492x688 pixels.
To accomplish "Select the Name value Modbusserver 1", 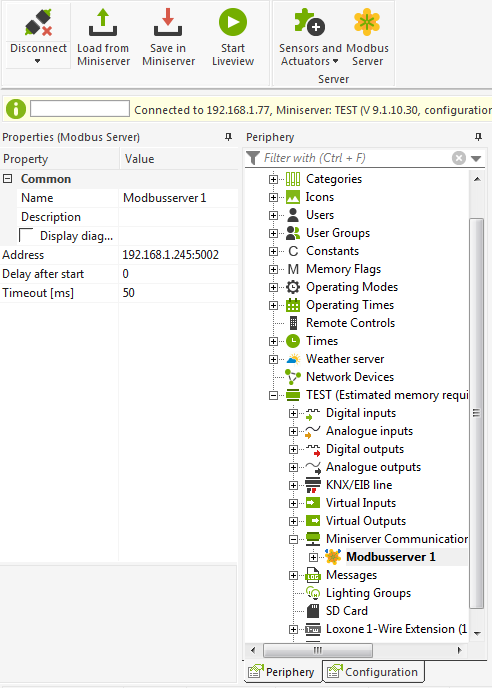I will (x=165, y=198).
